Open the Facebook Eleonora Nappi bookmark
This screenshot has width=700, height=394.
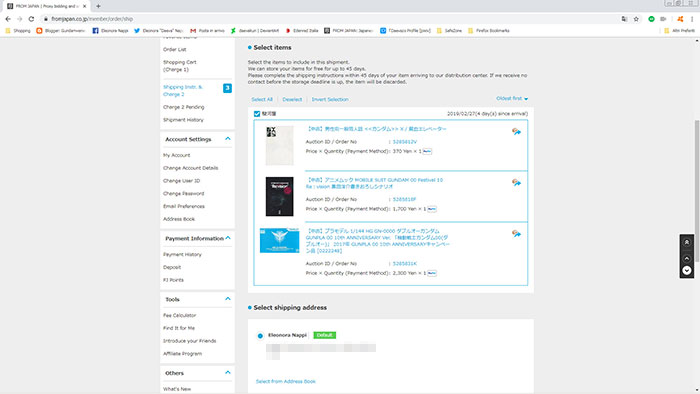pos(111,31)
